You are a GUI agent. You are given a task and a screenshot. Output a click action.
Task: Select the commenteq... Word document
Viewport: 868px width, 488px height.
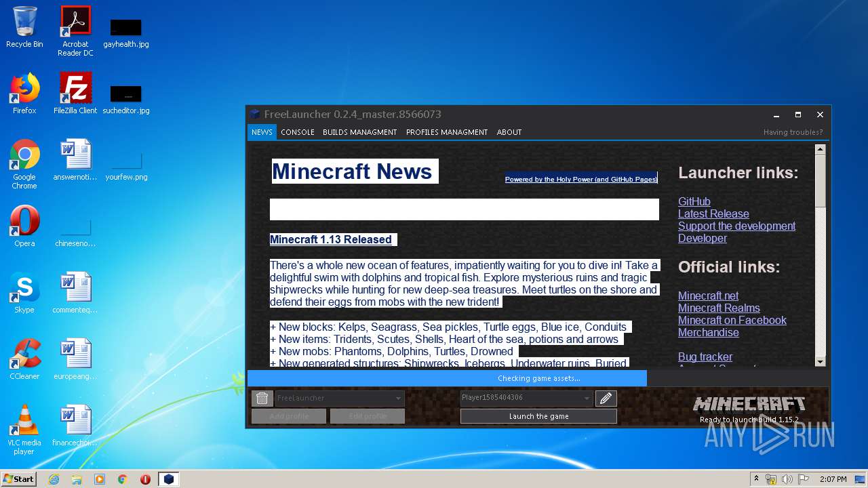[x=75, y=293]
